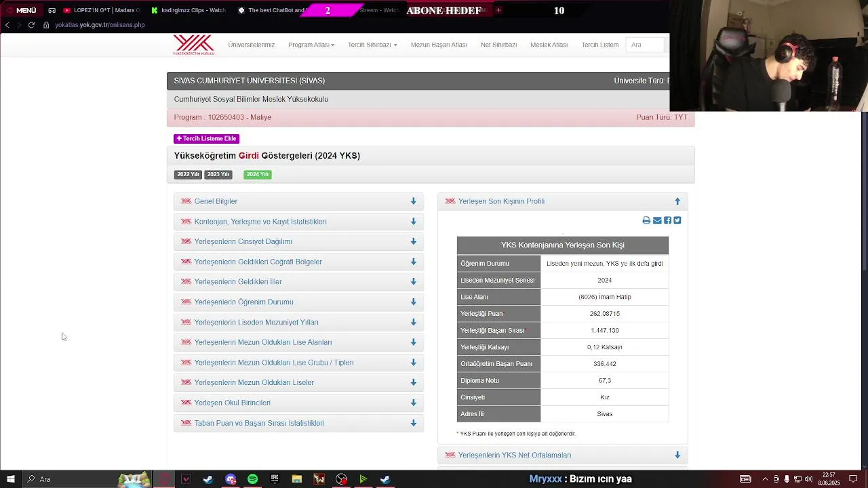Open Yerleşenlerin Mezun Oldukları Liseler link

pyautogui.click(x=254, y=382)
